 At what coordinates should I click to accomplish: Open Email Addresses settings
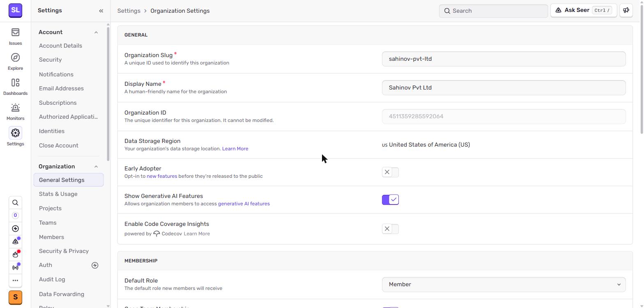tap(61, 88)
